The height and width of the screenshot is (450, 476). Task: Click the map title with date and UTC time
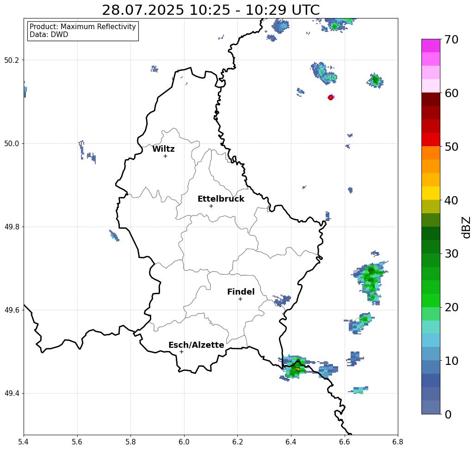(210, 10)
